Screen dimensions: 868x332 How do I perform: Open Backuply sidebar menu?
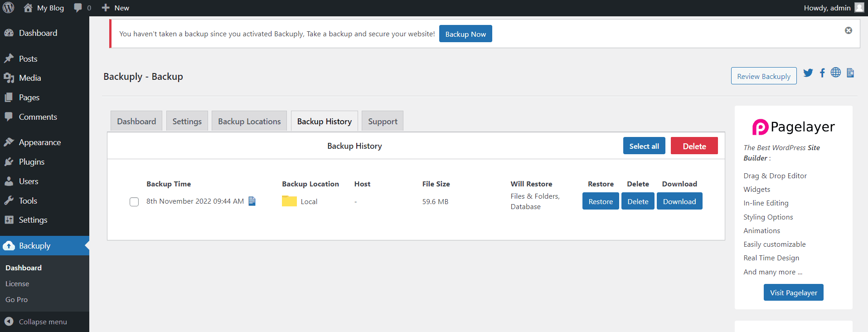coord(44,246)
